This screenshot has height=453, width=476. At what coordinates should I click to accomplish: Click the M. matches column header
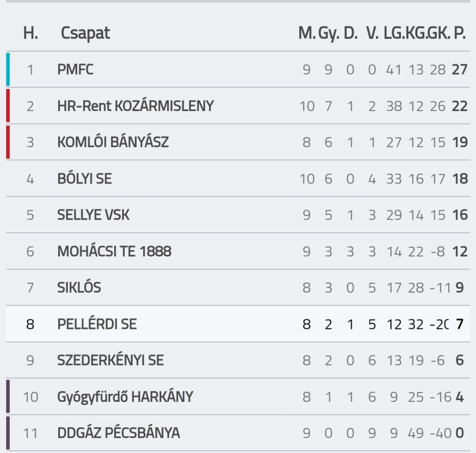coord(306,33)
